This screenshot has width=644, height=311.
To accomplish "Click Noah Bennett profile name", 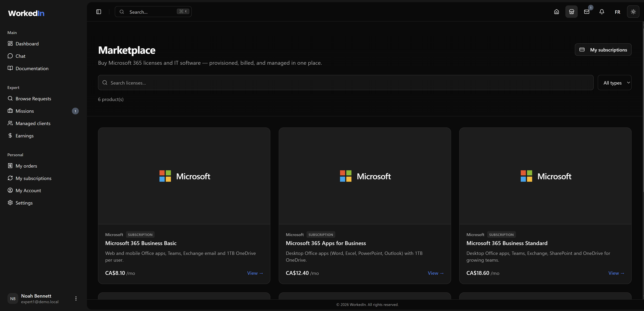I will 36,296.
